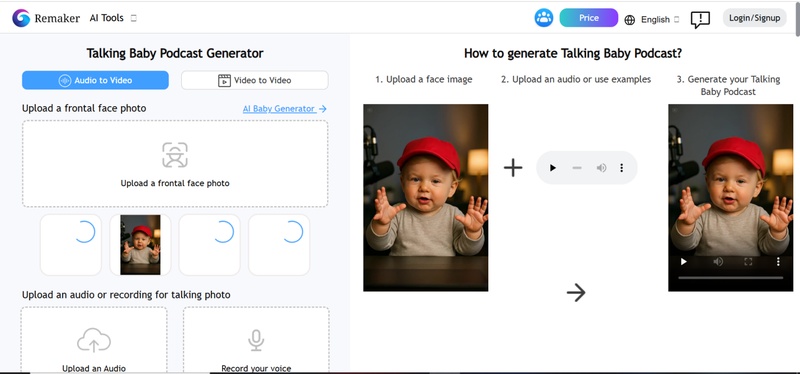Switch to the Audio to Video tab
This screenshot has width=800, height=374.
(x=95, y=80)
